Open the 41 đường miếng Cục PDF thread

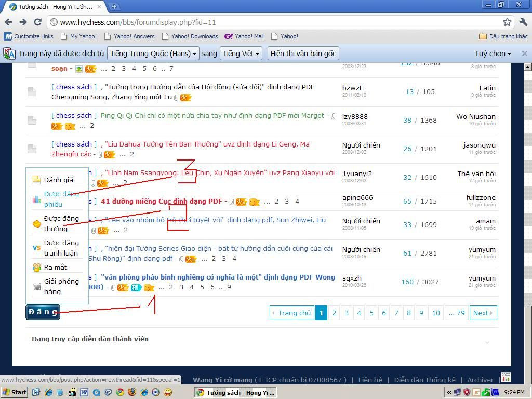(161, 201)
